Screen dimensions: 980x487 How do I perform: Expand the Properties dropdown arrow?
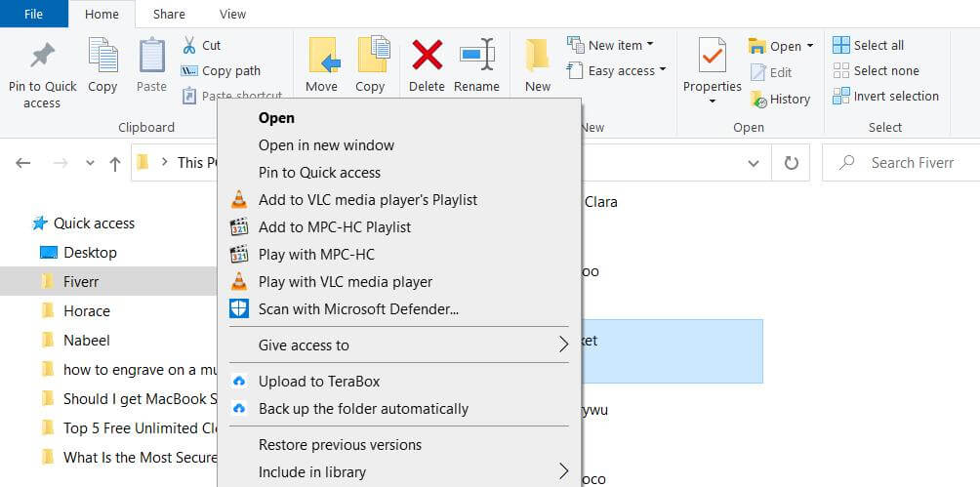pos(712,101)
